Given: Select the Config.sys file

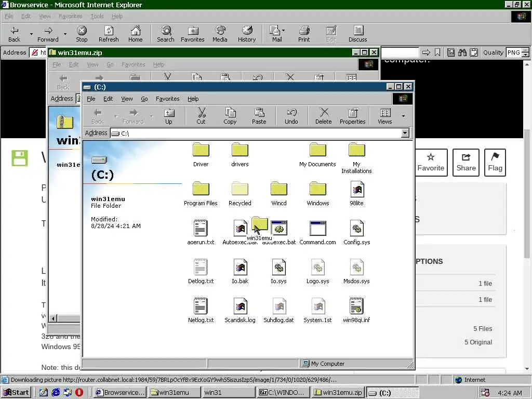Looking at the screenshot, I should coord(356,233).
